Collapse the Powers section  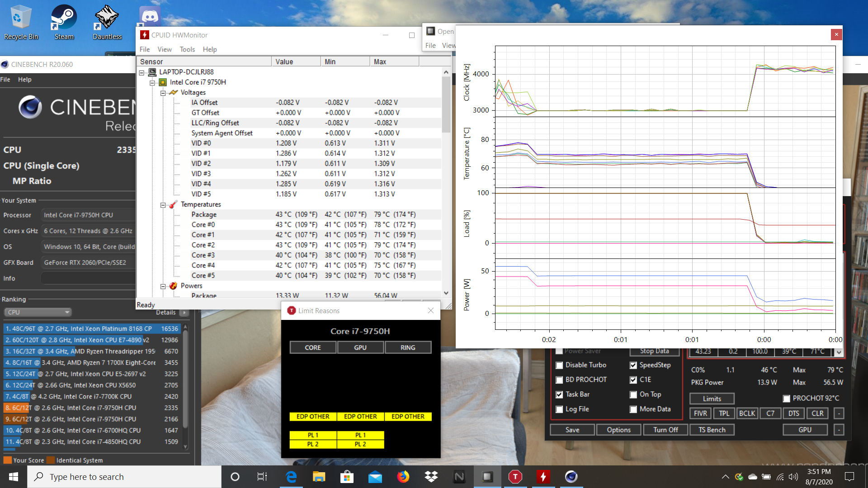[x=163, y=286]
